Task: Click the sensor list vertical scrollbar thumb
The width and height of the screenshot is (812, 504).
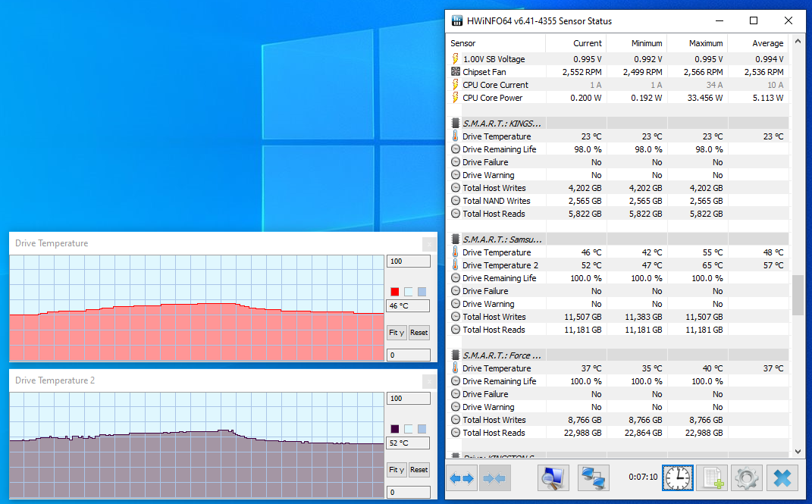Action: 798,295
